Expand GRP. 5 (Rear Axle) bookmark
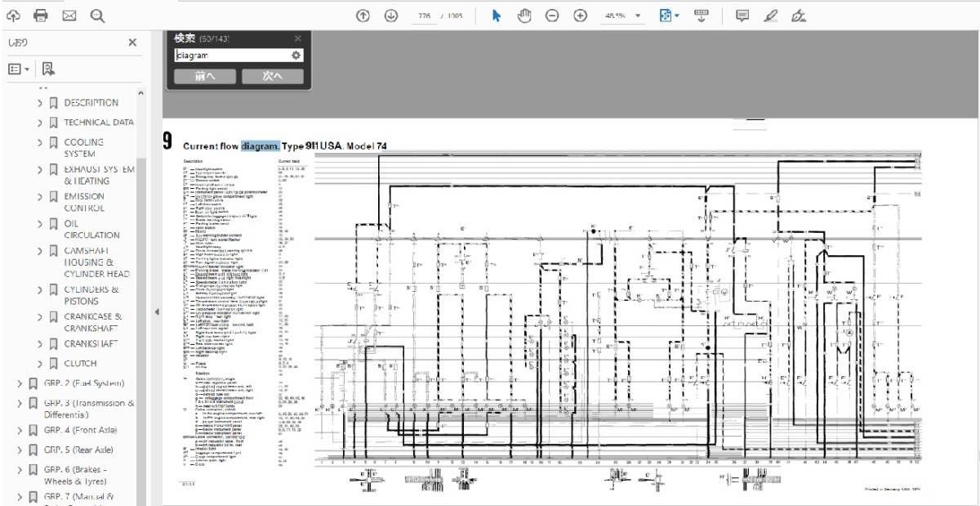Screen dimensions: 980x506 point(20,450)
